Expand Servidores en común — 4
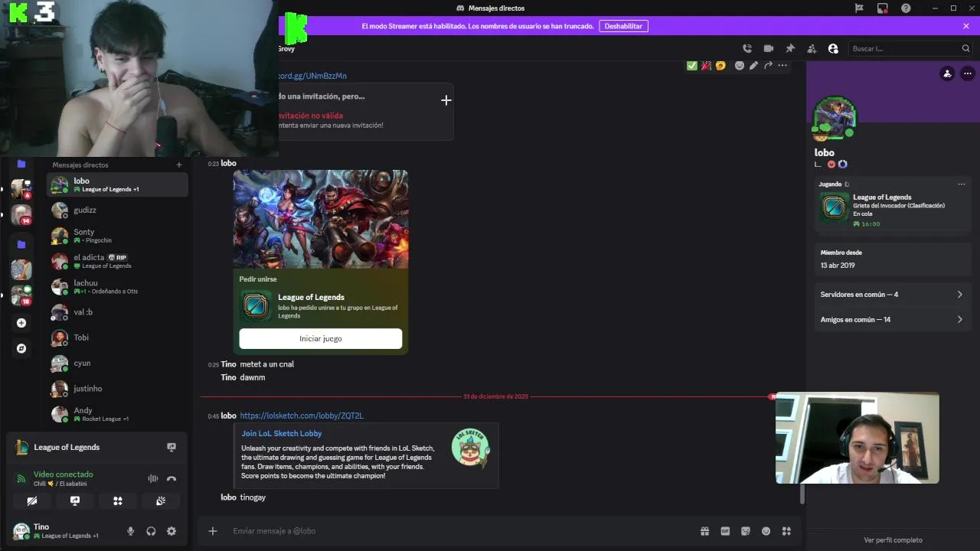The height and width of the screenshot is (551, 980). coord(891,294)
